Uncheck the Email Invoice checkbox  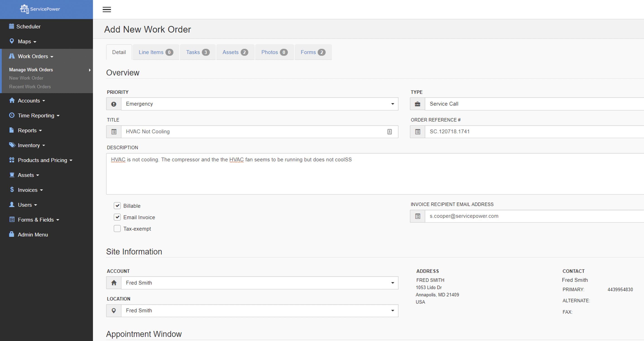pyautogui.click(x=117, y=217)
